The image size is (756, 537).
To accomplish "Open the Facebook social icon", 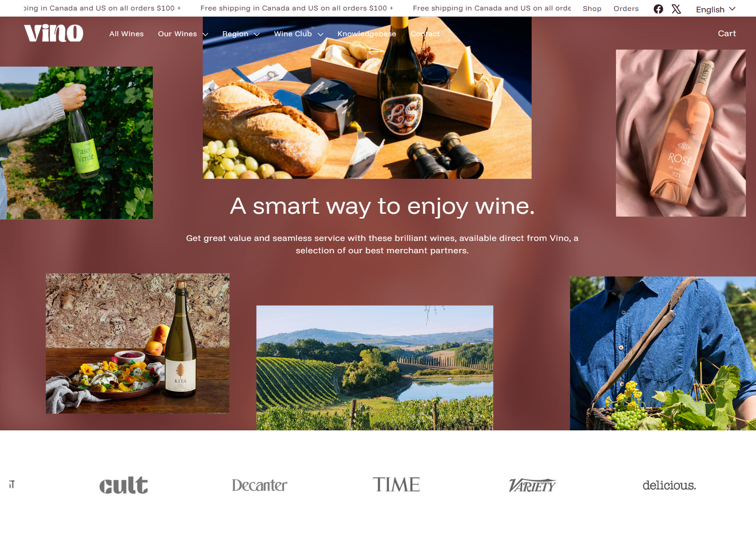I will [x=658, y=9].
